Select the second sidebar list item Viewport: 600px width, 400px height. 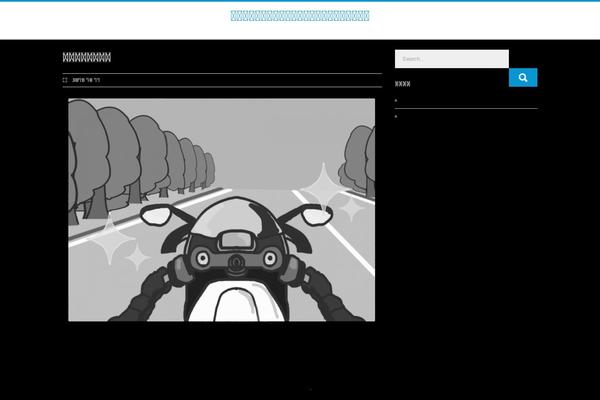[396, 117]
